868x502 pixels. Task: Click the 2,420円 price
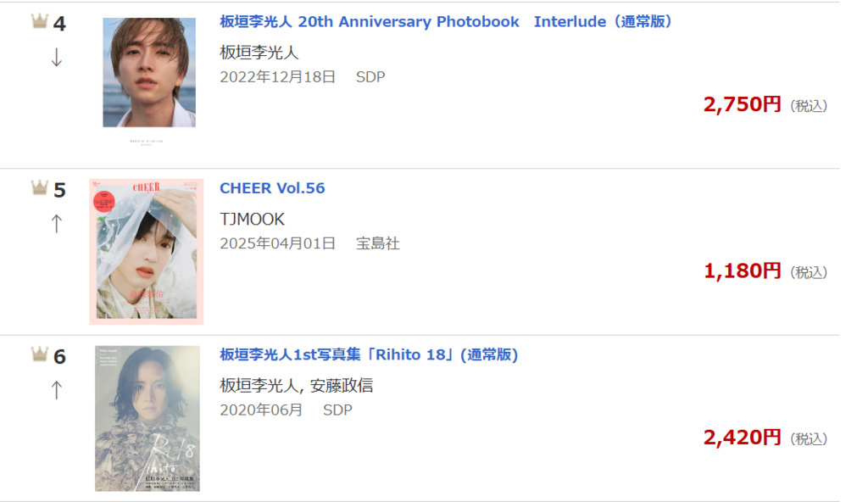(742, 438)
